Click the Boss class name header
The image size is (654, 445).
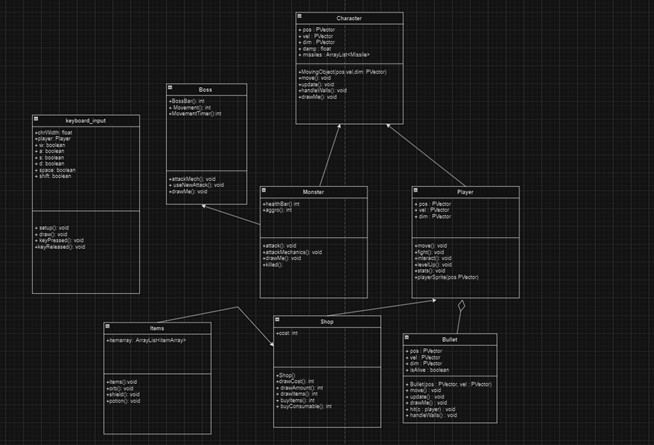coord(206,90)
